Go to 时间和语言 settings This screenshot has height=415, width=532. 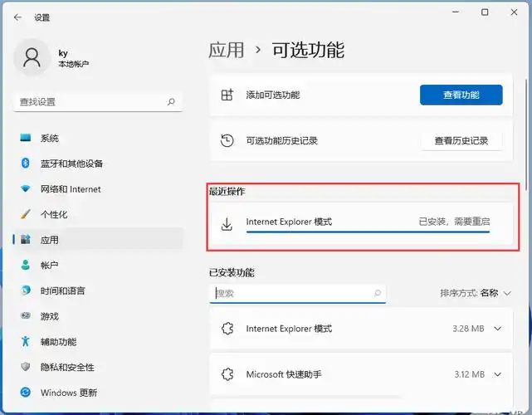click(x=62, y=291)
